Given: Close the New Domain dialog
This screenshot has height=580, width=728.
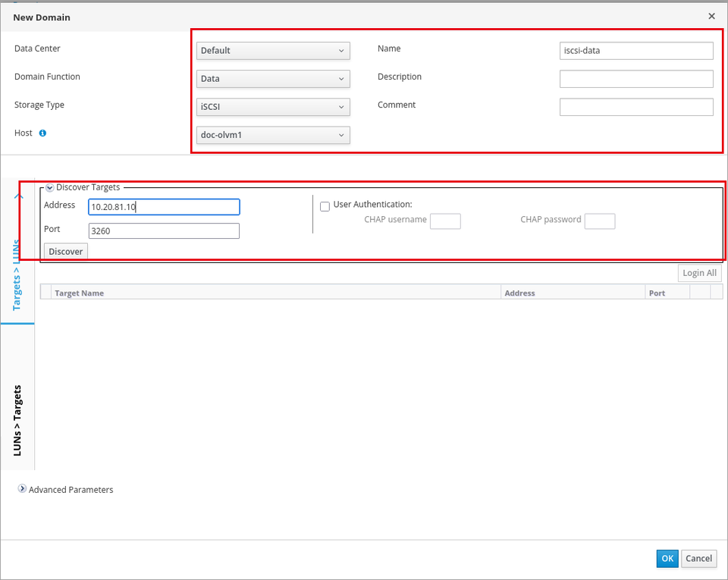Looking at the screenshot, I should 711,16.
